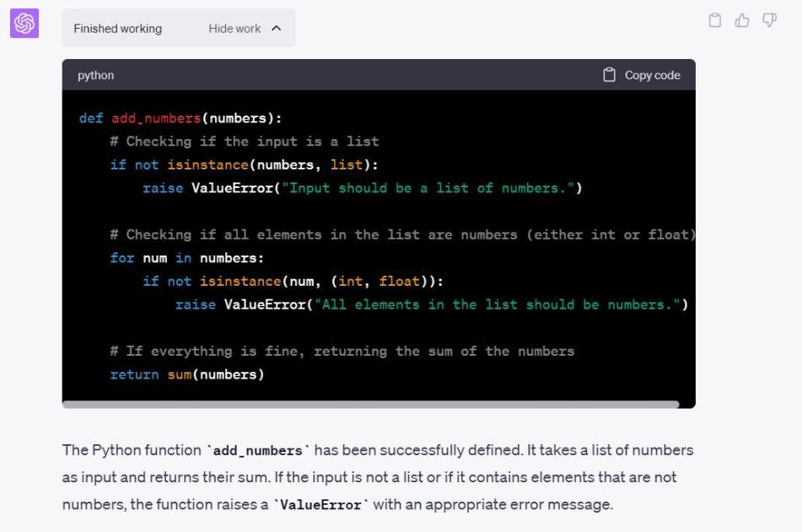The width and height of the screenshot is (802, 532).
Task: Click the 'for num in numbers:' code line
Action: 187,258
